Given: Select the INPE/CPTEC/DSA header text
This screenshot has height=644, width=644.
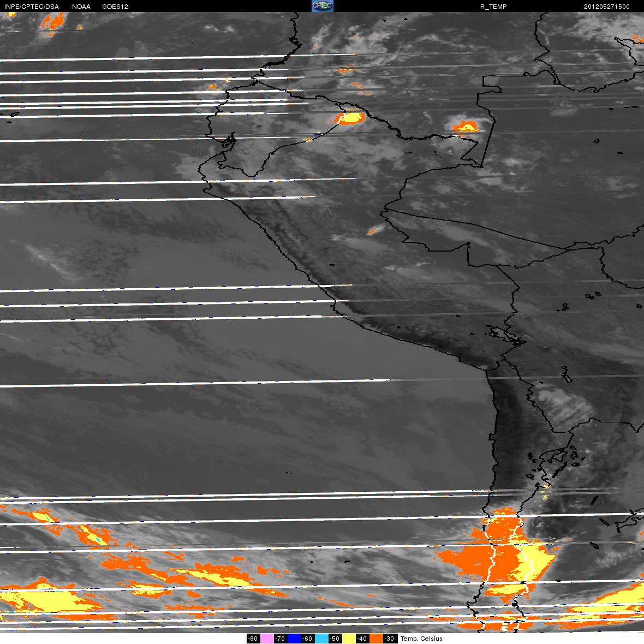Looking at the screenshot, I should 32,7.
